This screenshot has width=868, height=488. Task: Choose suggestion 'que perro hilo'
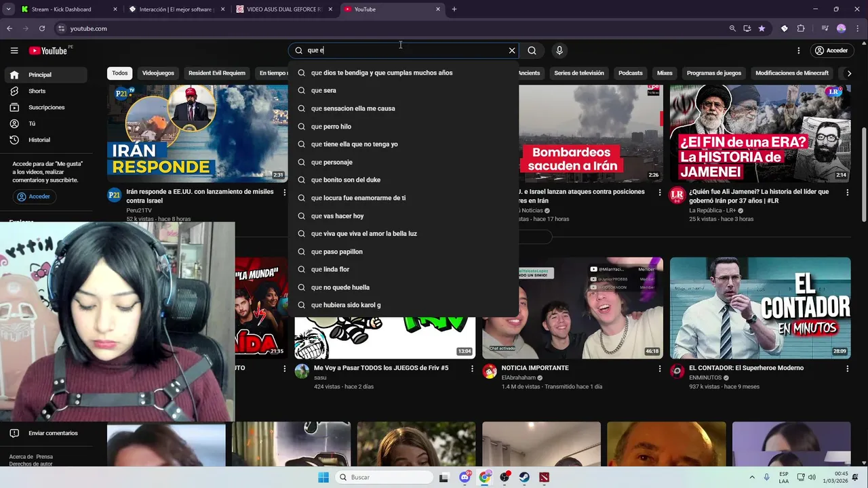click(x=403, y=127)
